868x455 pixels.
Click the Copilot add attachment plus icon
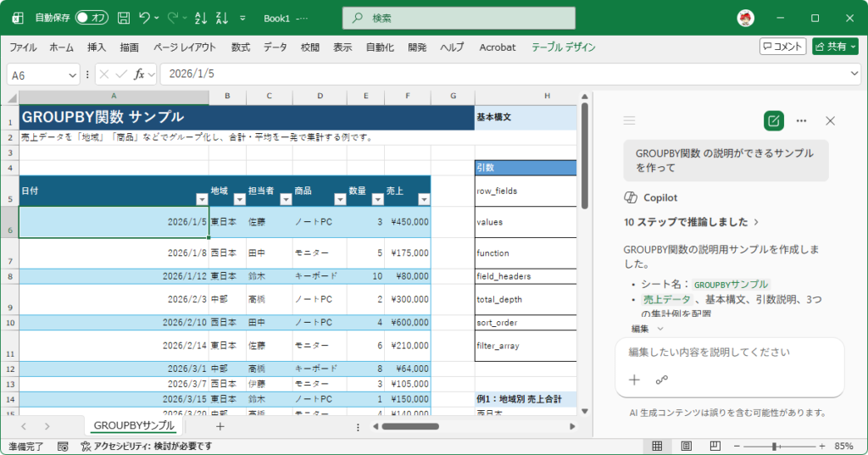pos(634,380)
